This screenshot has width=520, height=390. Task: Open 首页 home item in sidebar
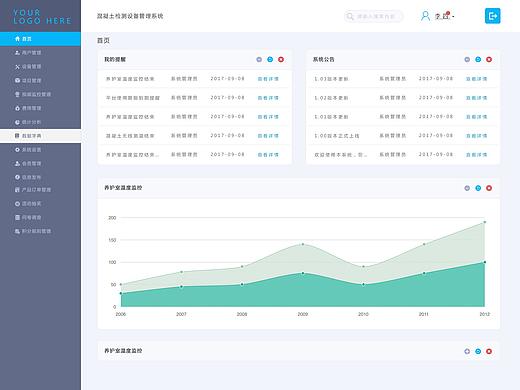pyautogui.click(x=40, y=39)
